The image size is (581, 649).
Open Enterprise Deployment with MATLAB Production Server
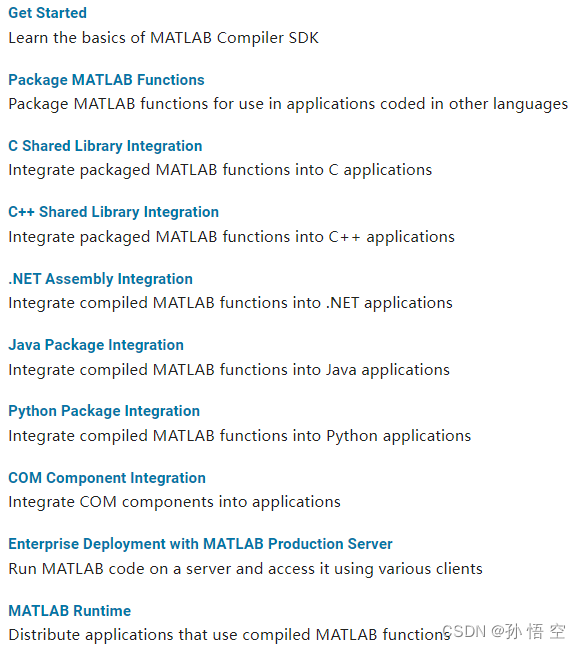tap(200, 544)
